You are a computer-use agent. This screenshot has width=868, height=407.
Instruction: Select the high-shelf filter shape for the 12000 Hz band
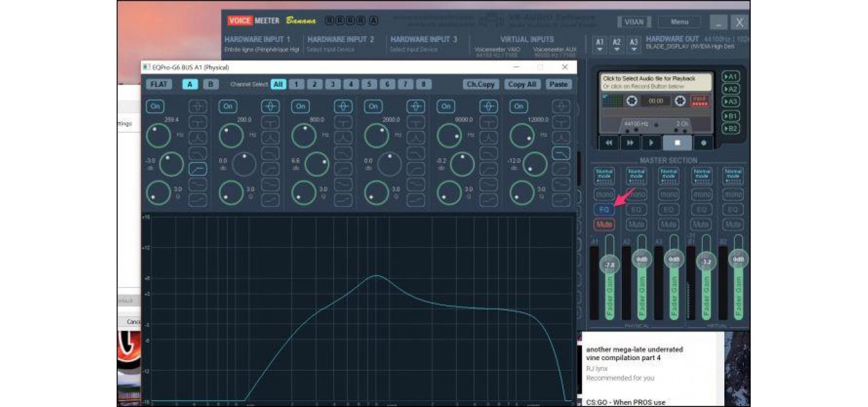pyautogui.click(x=561, y=199)
